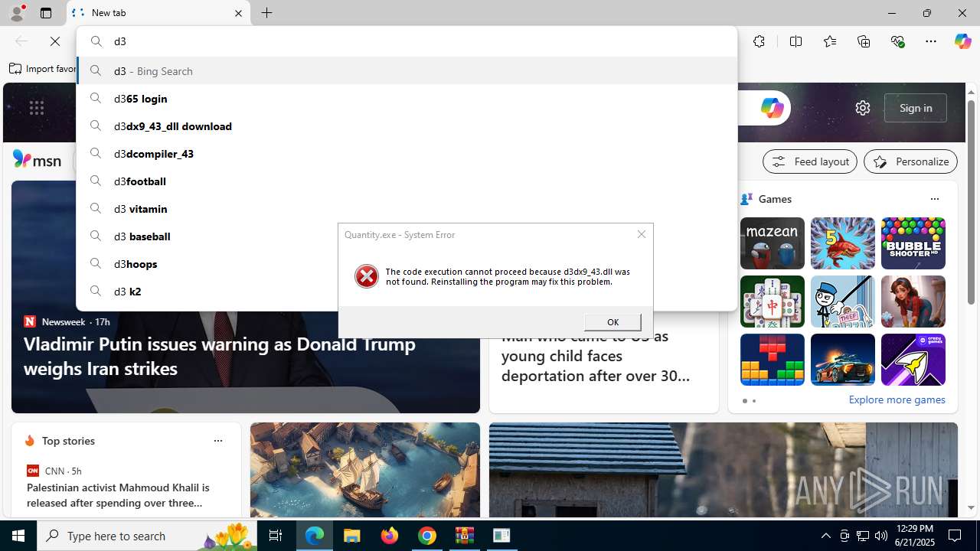Open the Collections icon
Viewport: 980px width, 551px height.
click(864, 41)
